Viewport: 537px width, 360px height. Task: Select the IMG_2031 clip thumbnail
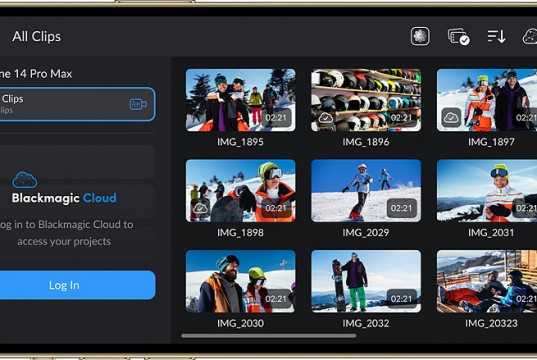(487, 190)
